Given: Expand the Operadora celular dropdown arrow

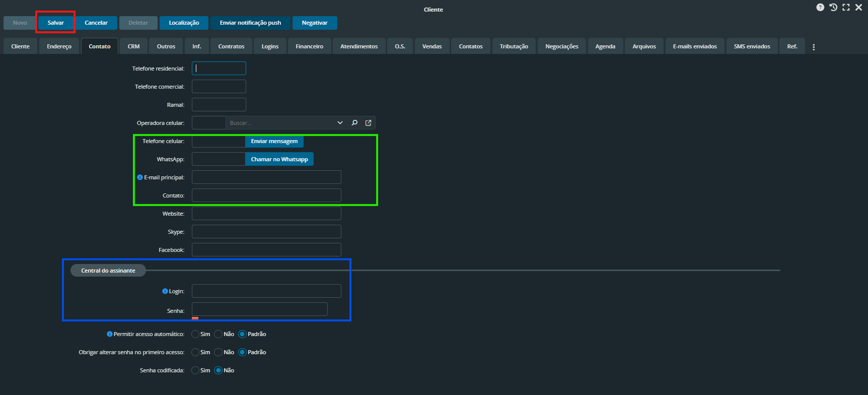Looking at the screenshot, I should (x=340, y=123).
